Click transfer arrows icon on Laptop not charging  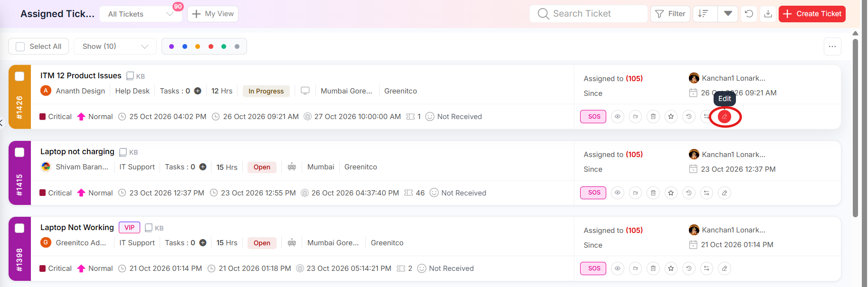point(706,193)
